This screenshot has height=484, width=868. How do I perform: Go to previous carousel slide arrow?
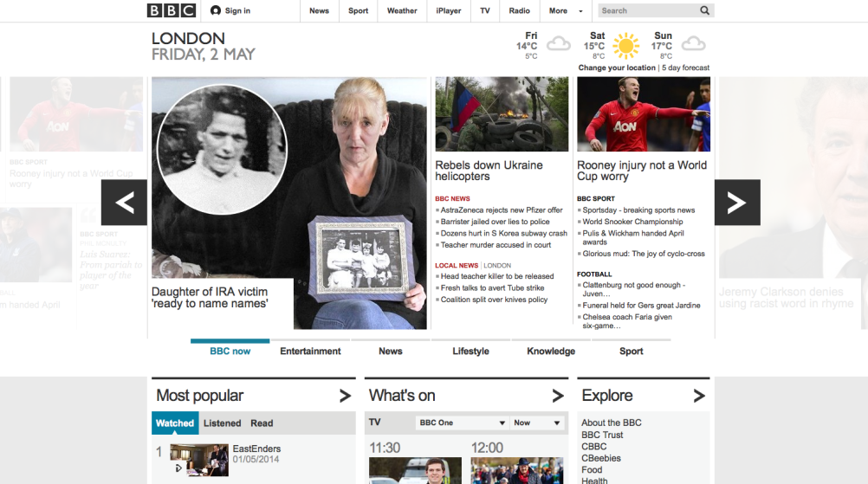[124, 203]
